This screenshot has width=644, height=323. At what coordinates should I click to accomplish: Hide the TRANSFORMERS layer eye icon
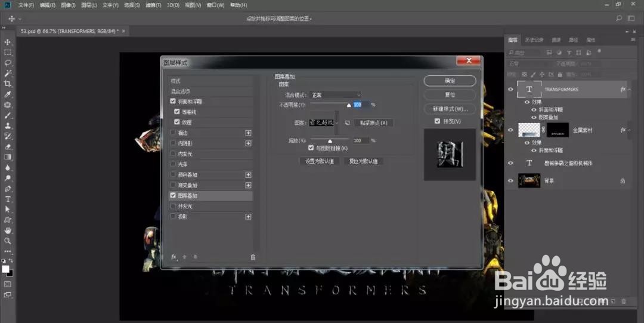(510, 90)
